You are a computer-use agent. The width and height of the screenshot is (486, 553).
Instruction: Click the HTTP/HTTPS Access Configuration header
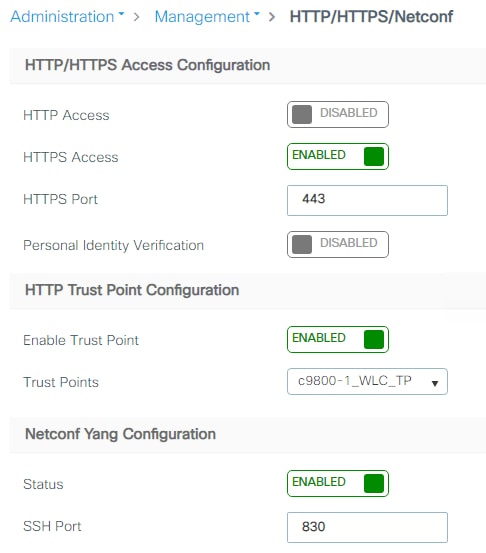147,65
